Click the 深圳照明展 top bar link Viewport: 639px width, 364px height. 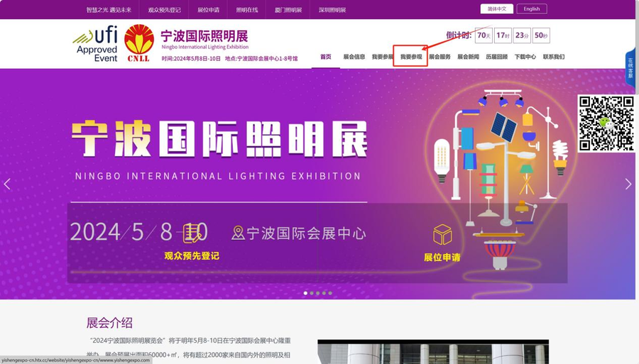point(332,10)
